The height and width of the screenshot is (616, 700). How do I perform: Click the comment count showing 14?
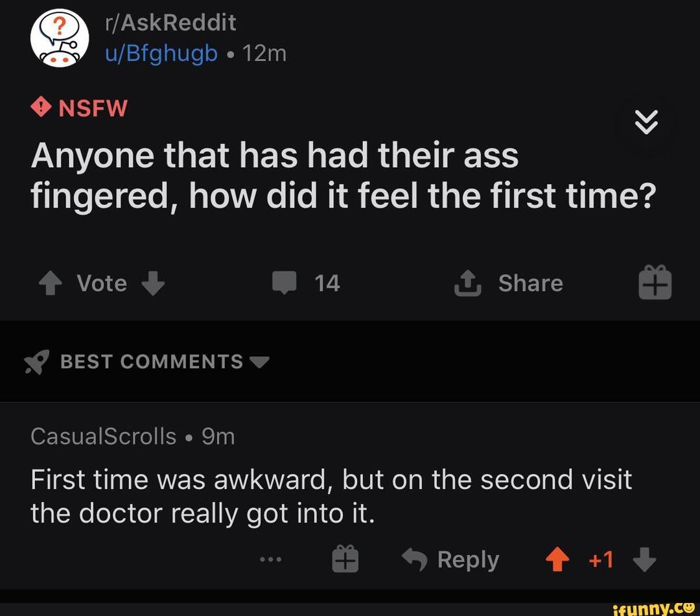pos(327,282)
